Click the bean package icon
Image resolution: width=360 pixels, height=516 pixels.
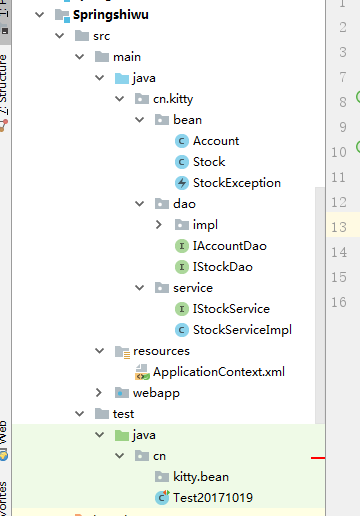tap(162, 120)
